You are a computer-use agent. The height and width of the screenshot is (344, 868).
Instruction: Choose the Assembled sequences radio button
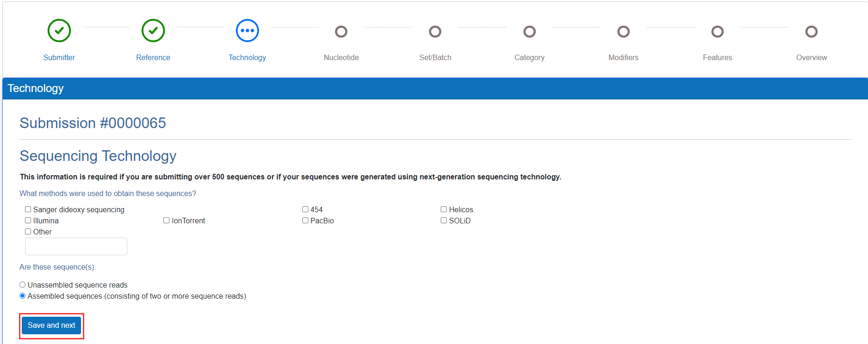click(x=23, y=296)
